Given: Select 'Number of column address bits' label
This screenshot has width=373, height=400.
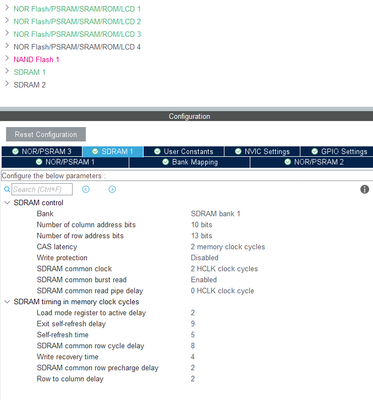Looking at the screenshot, I should click(86, 225).
